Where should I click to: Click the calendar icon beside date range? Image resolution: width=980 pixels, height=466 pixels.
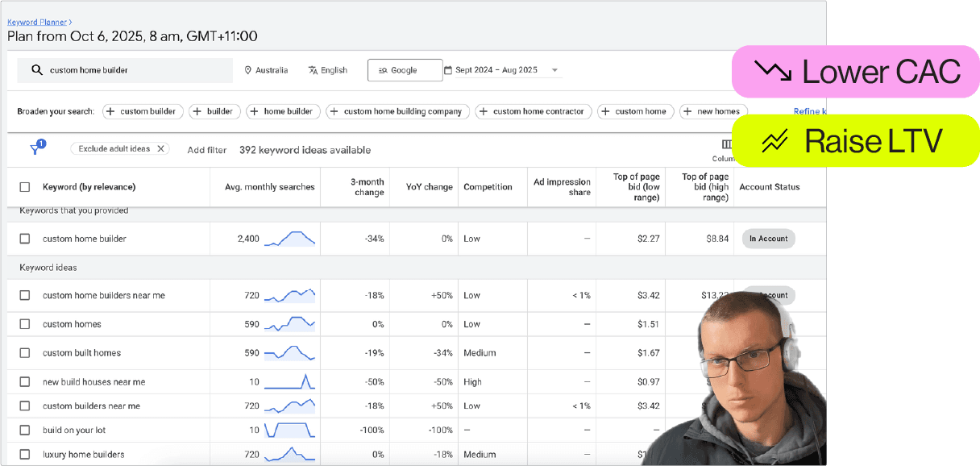click(448, 70)
